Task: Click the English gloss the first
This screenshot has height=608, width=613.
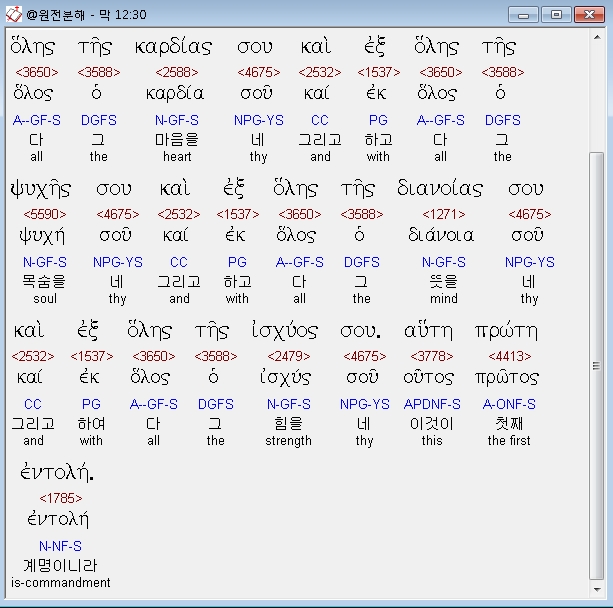Action: click(509, 441)
